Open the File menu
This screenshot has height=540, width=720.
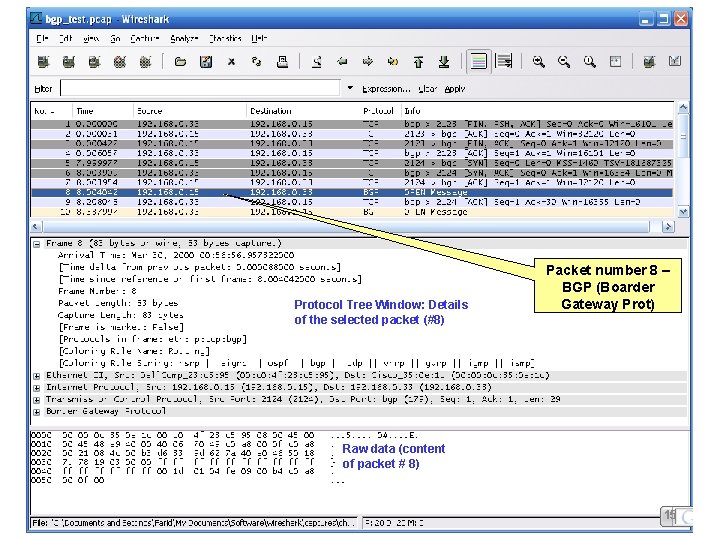point(42,39)
